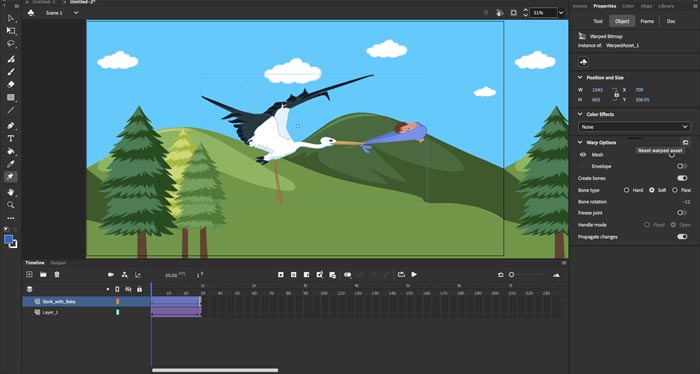Choose the Line tool

coord(11,110)
